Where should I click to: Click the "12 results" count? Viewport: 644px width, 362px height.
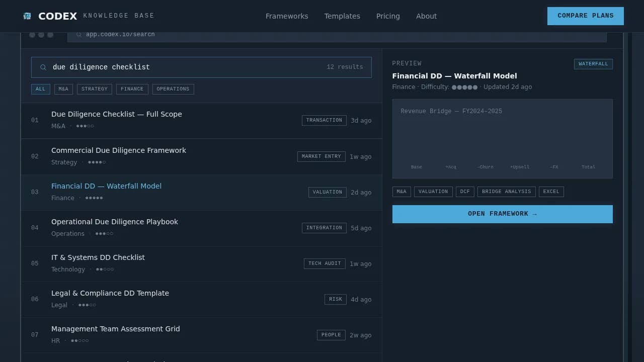345,67
